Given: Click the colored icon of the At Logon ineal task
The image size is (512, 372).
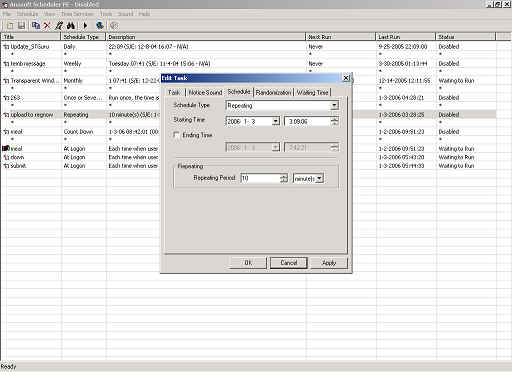Looking at the screenshot, I should [x=6, y=148].
